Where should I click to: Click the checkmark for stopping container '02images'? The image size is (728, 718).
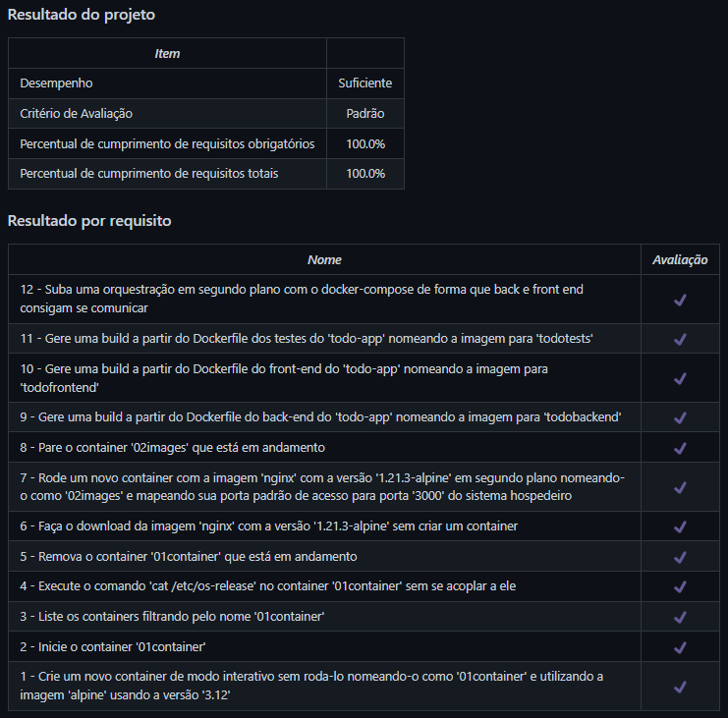pos(680,448)
